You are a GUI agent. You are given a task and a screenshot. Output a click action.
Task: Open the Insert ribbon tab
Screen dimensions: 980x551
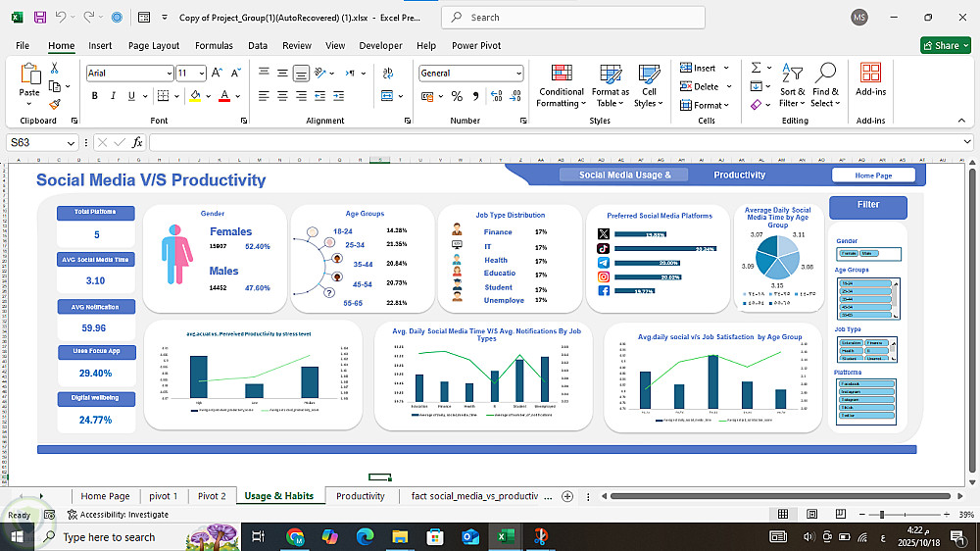[x=100, y=46]
